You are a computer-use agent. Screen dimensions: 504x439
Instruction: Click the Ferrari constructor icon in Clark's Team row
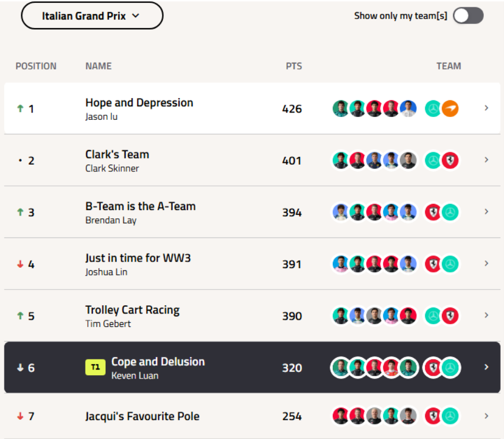[x=450, y=160]
